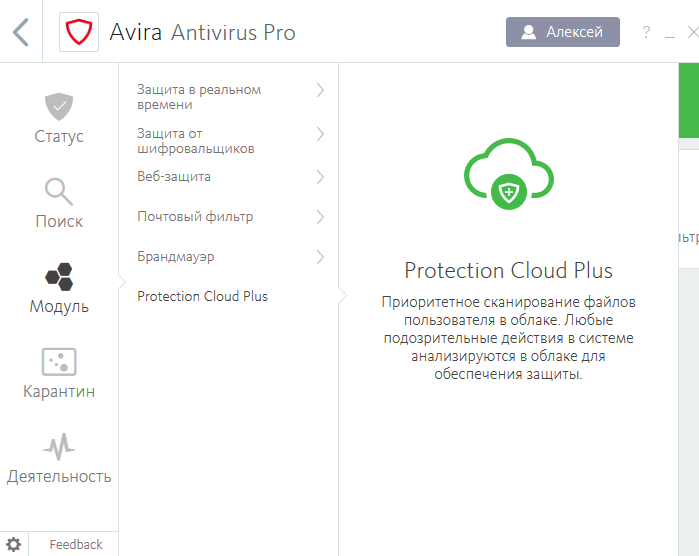The width and height of the screenshot is (699, 556).
Task: Minimize the Avira window
Action: [x=670, y=37]
